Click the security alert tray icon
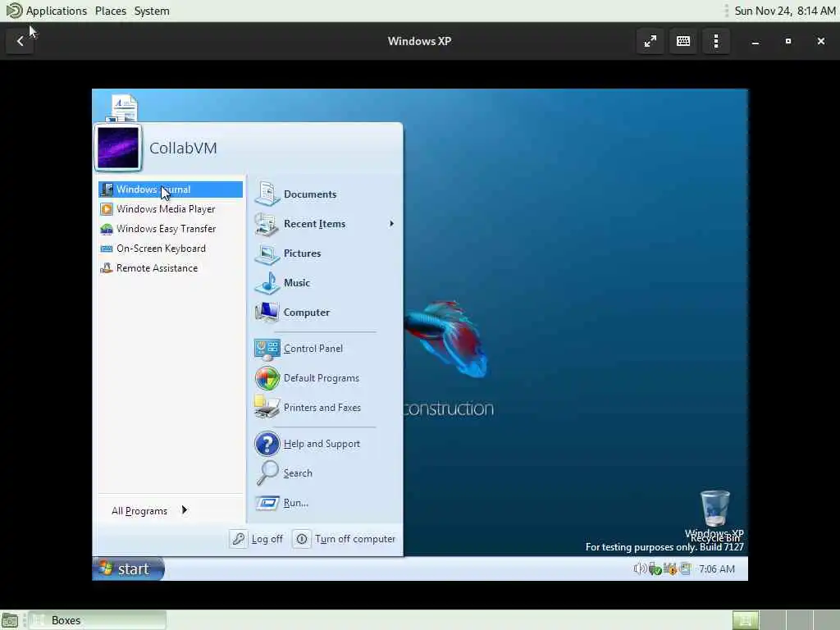This screenshot has height=630, width=840. tap(670, 569)
